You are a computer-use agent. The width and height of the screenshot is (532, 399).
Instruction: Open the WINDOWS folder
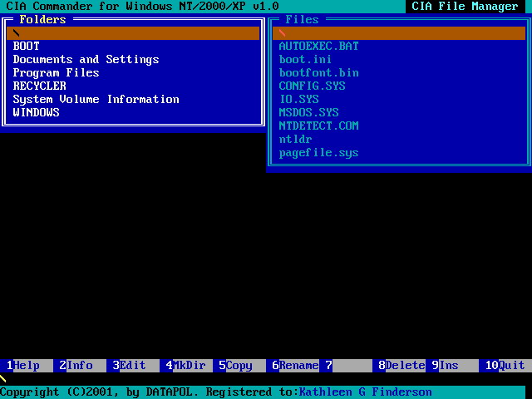click(x=36, y=112)
